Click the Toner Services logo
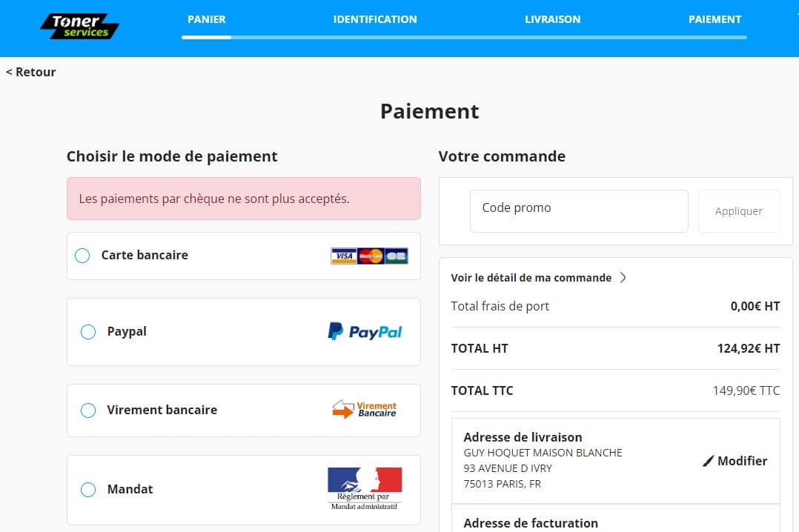This screenshot has height=532, width=799. (80, 25)
